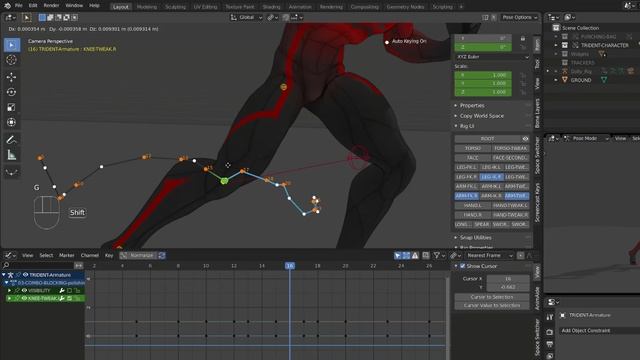Click the TORSO bone layer button
Image resolution: width=640 pixels, height=360 pixels.
[x=473, y=149]
